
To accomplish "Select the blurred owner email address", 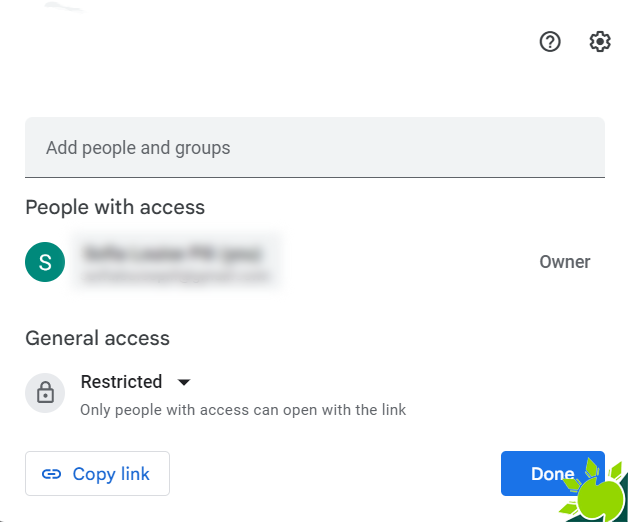I will tap(175, 276).
